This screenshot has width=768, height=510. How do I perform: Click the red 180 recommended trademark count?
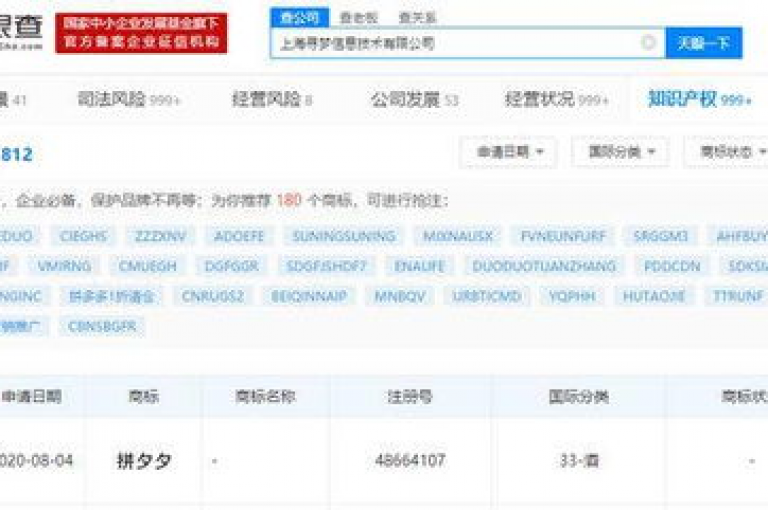click(x=288, y=200)
